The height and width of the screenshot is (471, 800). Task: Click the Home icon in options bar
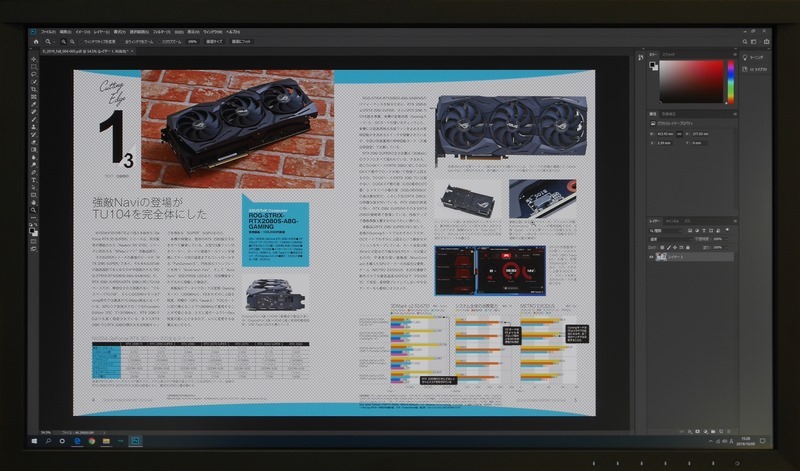coord(36,42)
